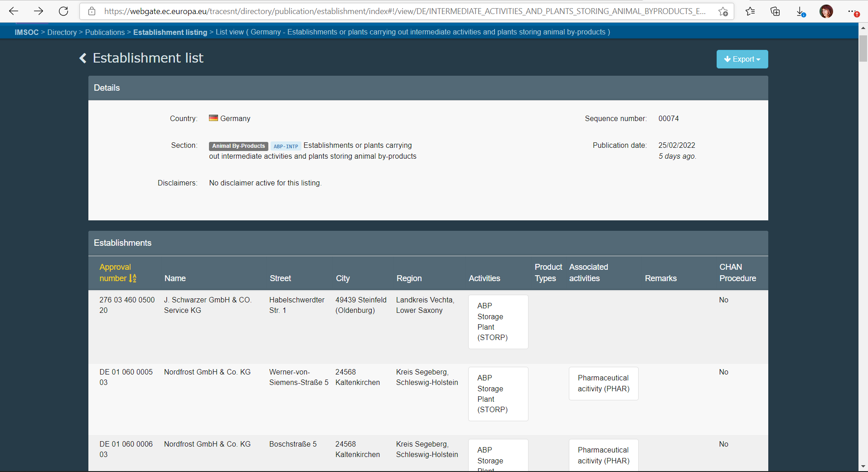Image resolution: width=868 pixels, height=472 pixels.
Task: Click the Associated activities column header
Action: point(588,272)
